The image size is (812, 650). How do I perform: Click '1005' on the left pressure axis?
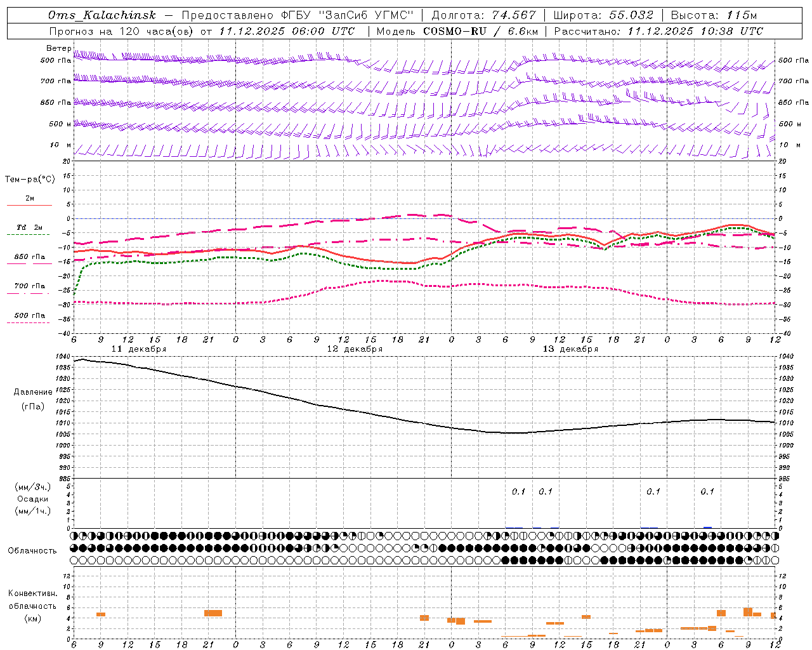[62, 435]
